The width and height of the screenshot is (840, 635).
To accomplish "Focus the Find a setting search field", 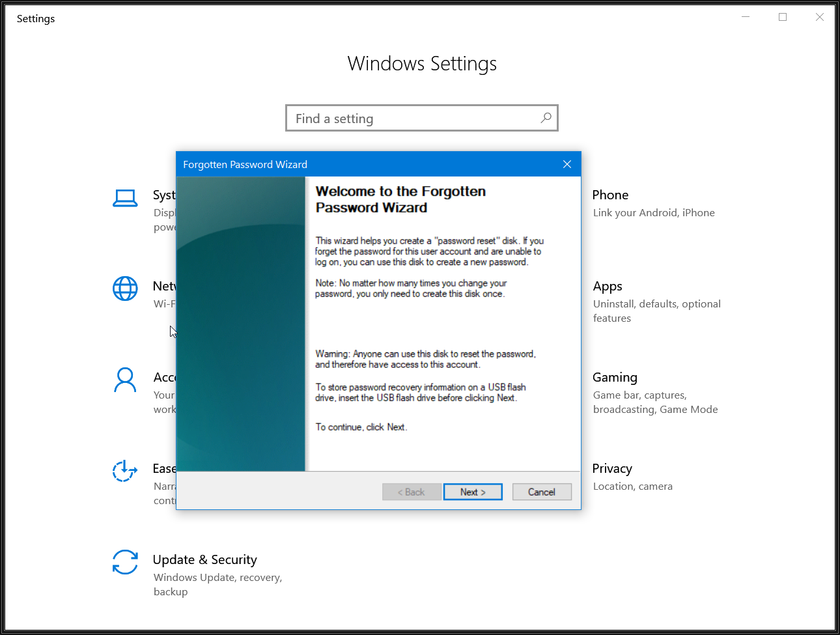I will point(422,118).
